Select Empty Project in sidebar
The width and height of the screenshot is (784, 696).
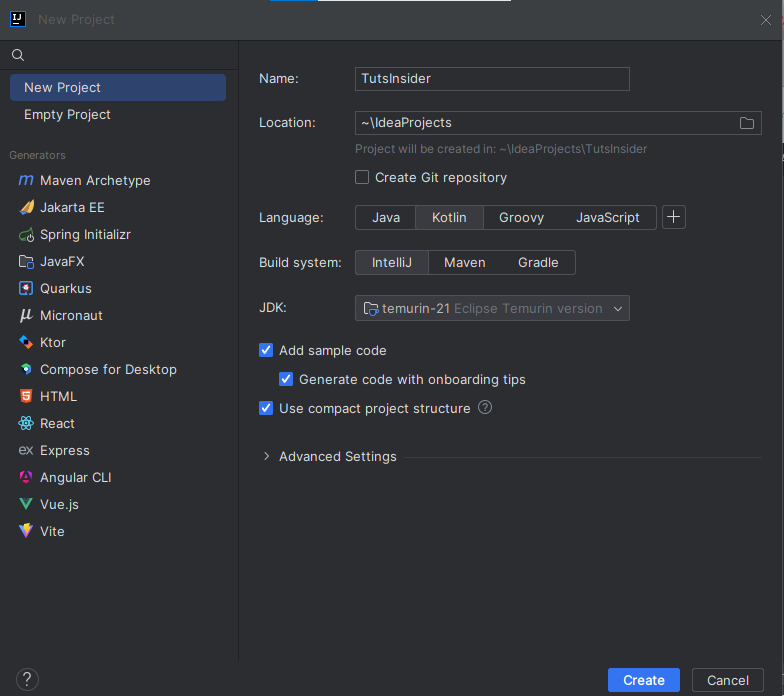pyautogui.click(x=118, y=114)
